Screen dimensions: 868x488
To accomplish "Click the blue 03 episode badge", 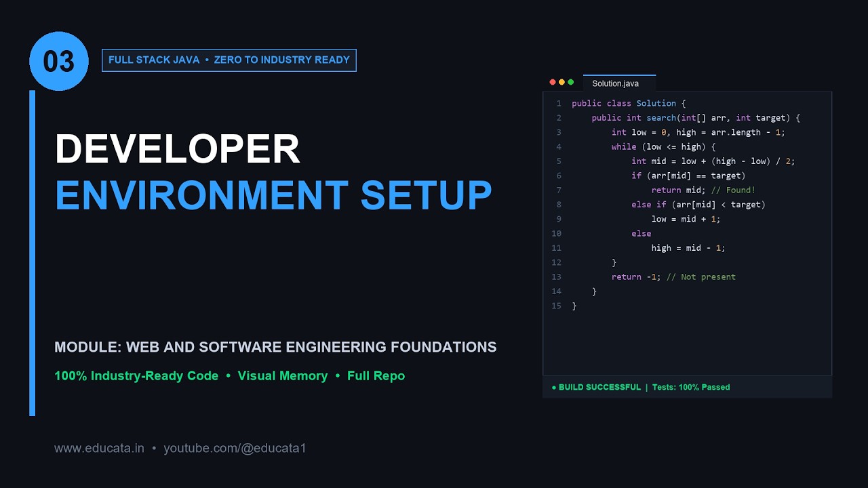I will pos(59,61).
